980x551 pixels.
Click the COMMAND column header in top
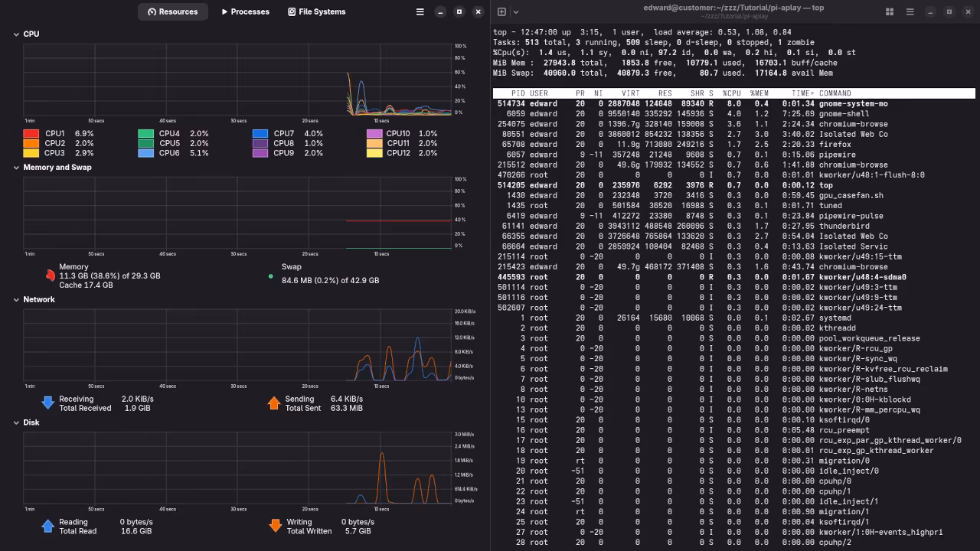coord(835,93)
